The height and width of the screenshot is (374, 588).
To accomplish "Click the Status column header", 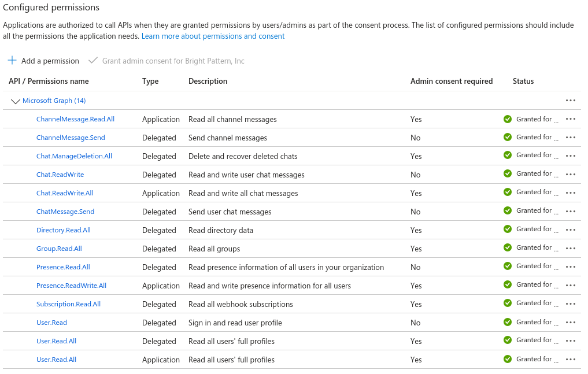I will 523,81.
